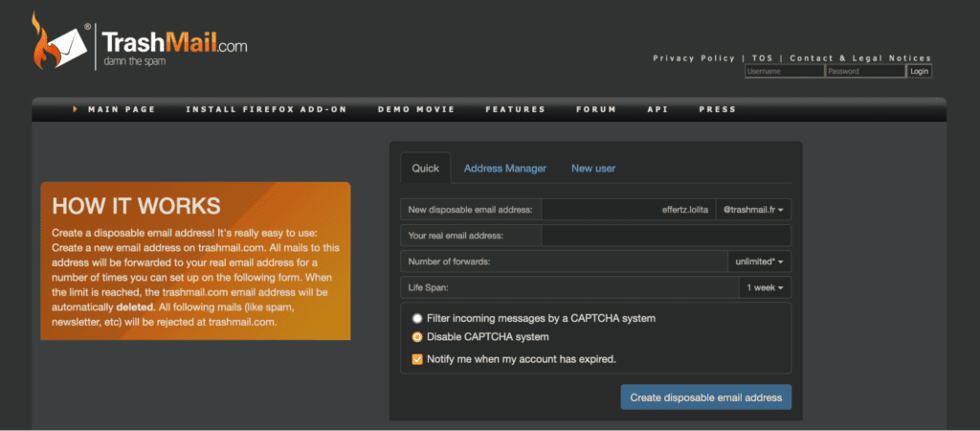Image resolution: width=980 pixels, height=431 pixels.
Task: Open the PRESS nav item
Action: (x=718, y=109)
